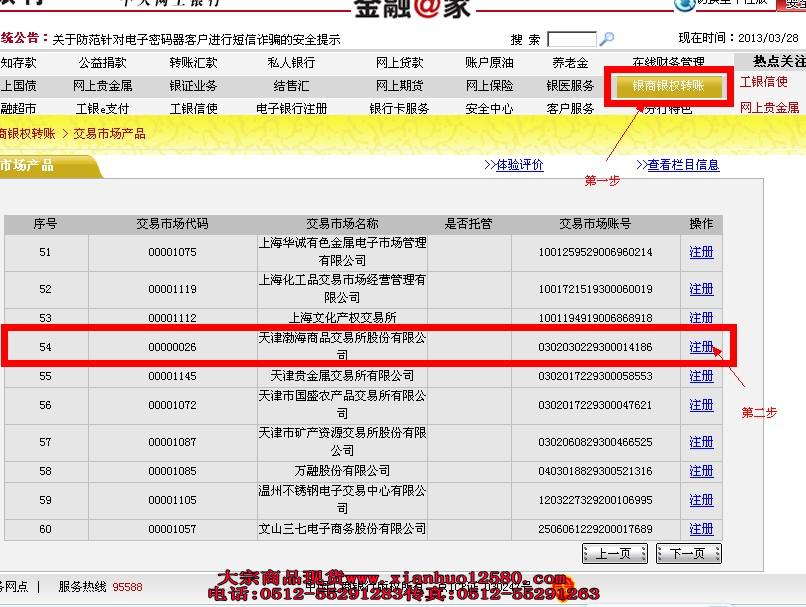Screen dimensions: 806x607
Task: Open 转账汇款 menu item
Action: [193, 63]
